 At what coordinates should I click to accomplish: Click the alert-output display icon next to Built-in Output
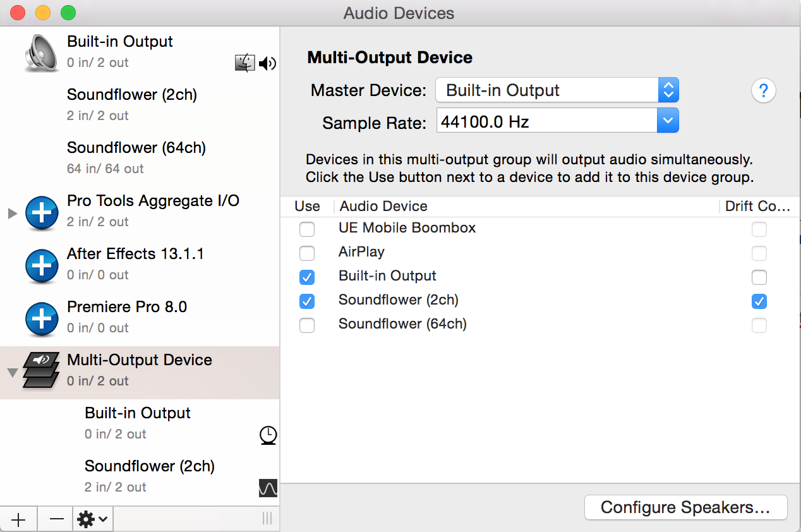[x=245, y=63]
